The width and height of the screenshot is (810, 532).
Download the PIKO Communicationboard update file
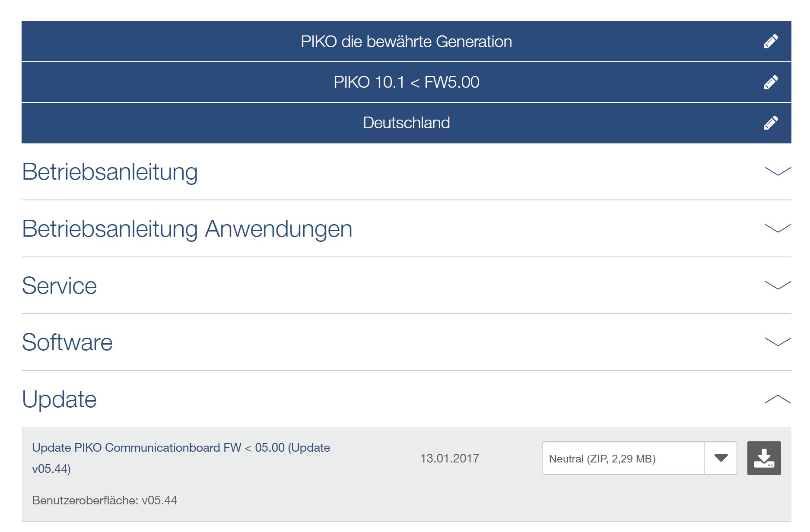tap(764, 458)
